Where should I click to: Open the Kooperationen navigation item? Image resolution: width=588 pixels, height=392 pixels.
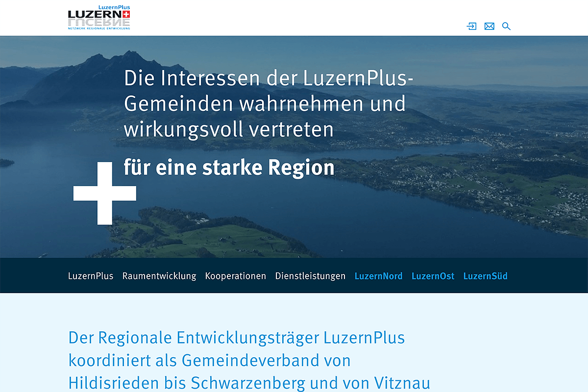pos(236,276)
